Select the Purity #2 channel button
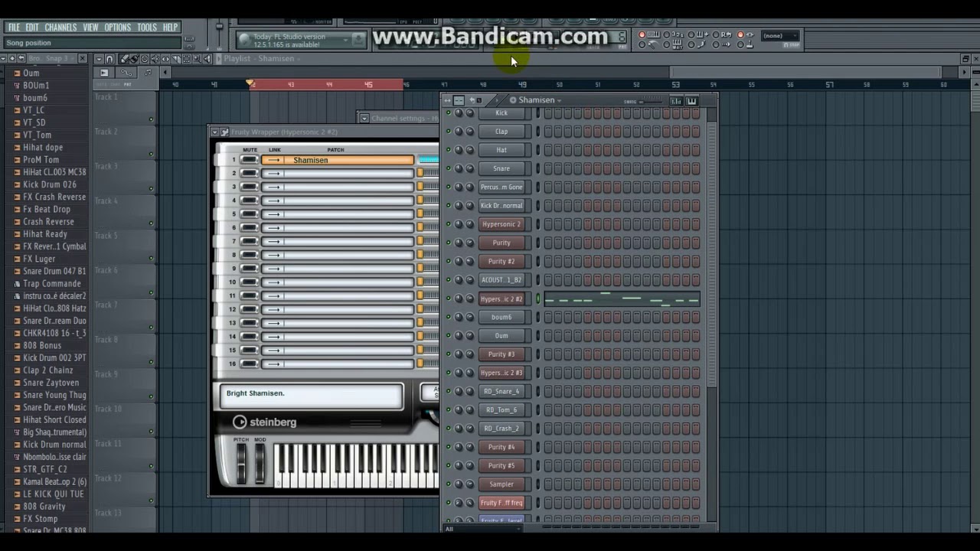 pos(501,261)
